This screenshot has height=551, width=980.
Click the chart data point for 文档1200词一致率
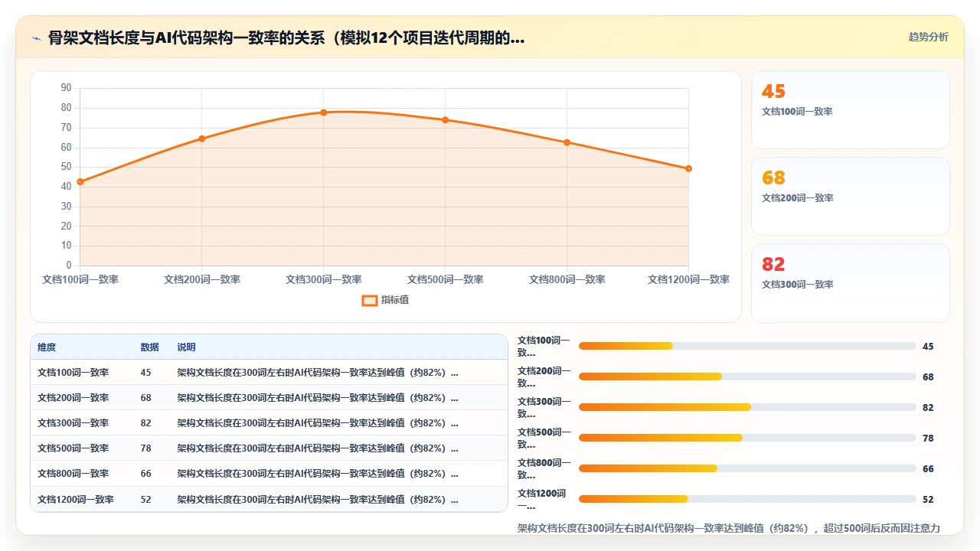688,168
